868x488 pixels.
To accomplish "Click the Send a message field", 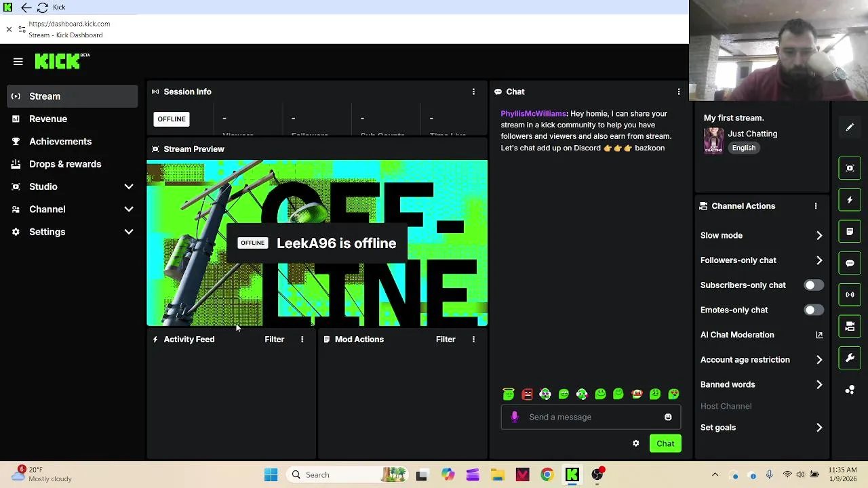I will (591, 417).
